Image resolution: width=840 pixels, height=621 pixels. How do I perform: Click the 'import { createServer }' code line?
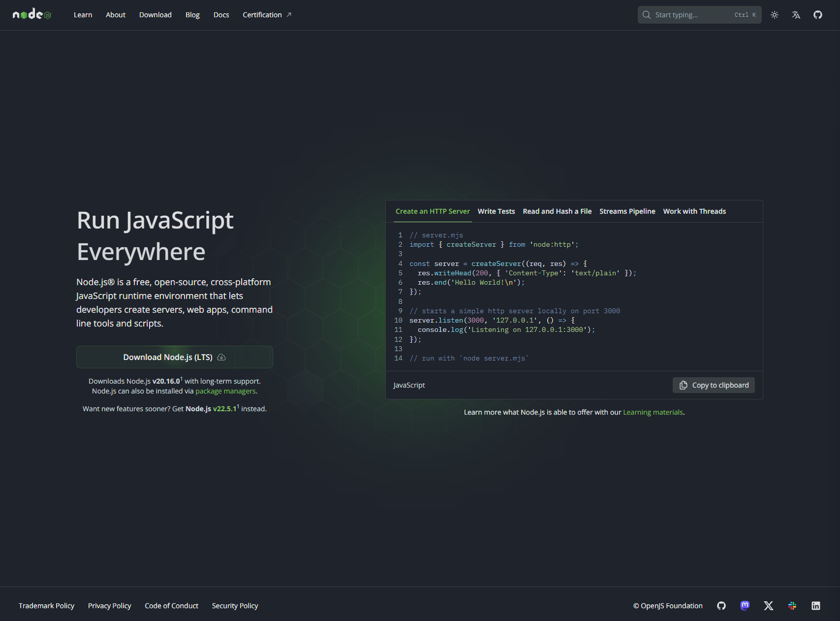[494, 245]
